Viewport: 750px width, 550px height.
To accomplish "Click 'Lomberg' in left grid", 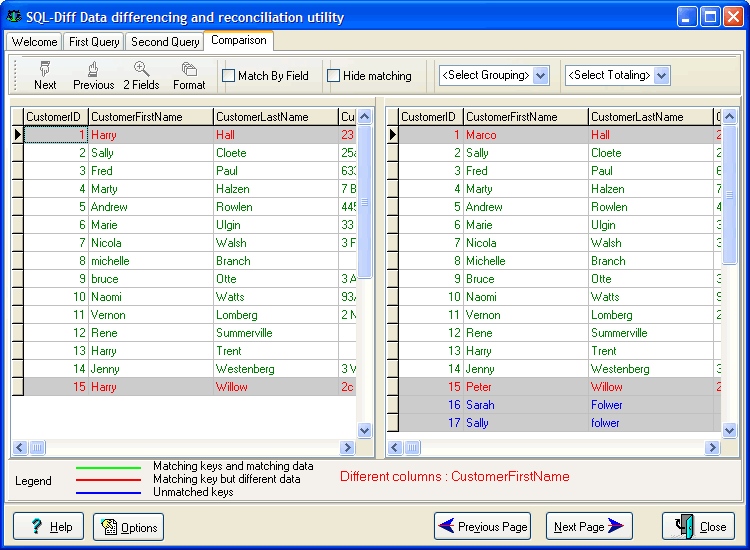I will [237, 315].
